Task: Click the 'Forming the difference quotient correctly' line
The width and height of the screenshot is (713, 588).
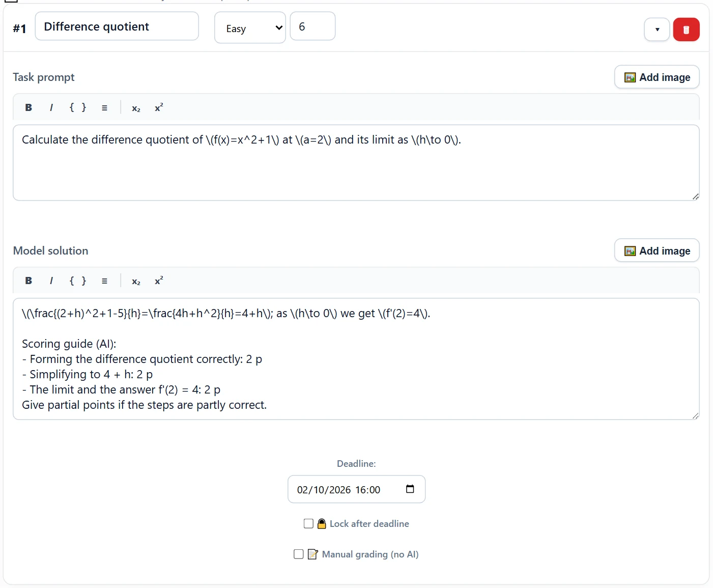Action: (x=142, y=359)
